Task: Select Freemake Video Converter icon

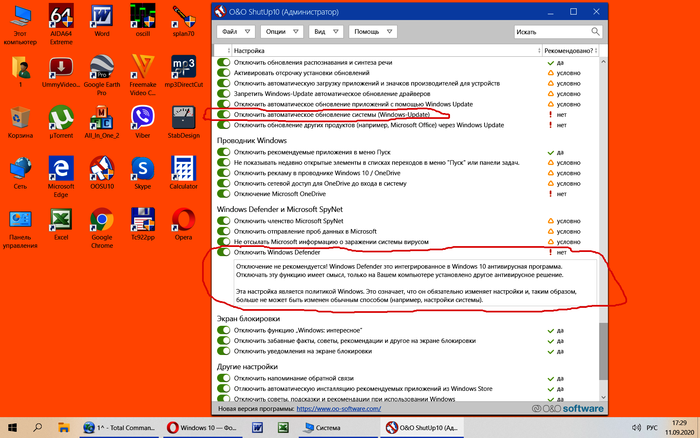Action: pyautogui.click(x=142, y=75)
